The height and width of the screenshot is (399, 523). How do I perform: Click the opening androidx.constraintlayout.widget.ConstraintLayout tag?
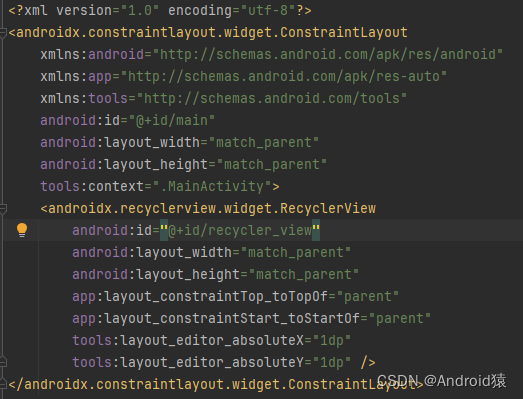tap(208, 32)
